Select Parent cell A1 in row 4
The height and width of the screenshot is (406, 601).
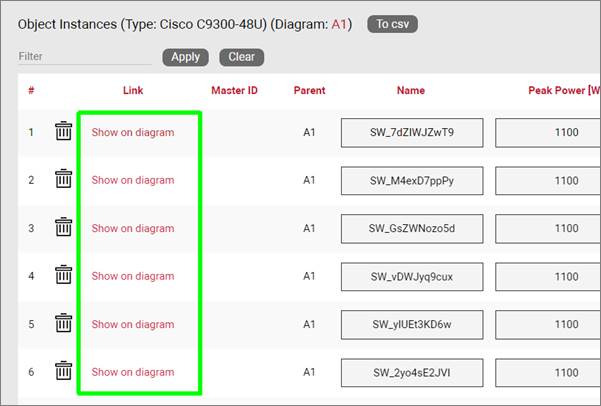(x=309, y=276)
